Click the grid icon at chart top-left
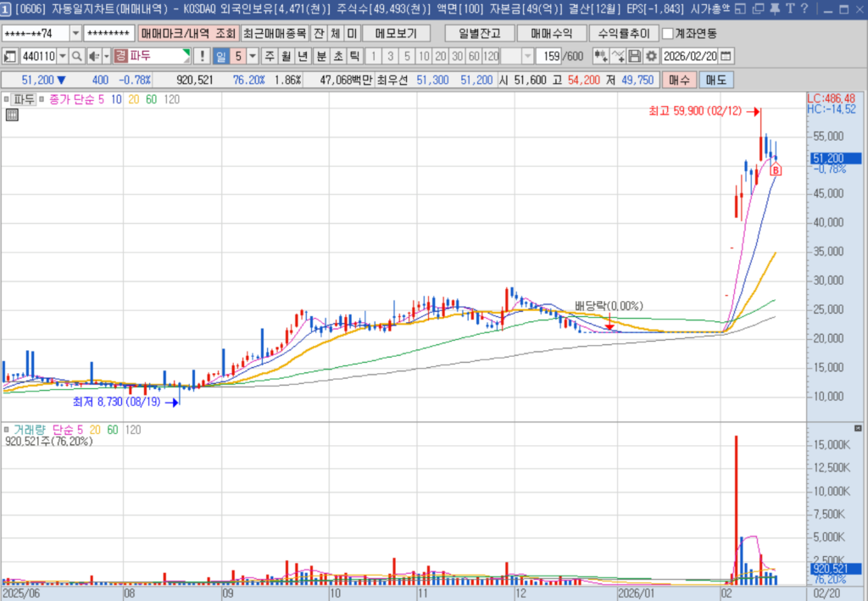This screenshot has width=868, height=601. pyautogui.click(x=12, y=116)
